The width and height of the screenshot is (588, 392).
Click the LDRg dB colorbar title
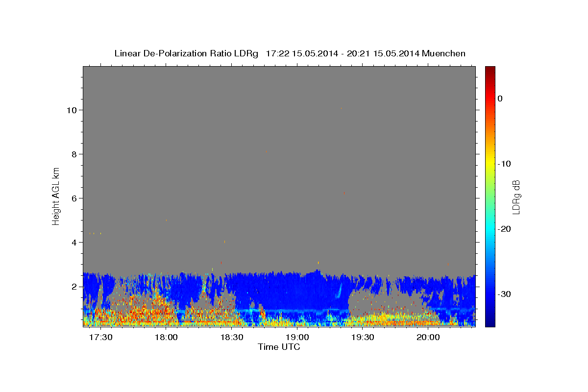(x=516, y=196)
